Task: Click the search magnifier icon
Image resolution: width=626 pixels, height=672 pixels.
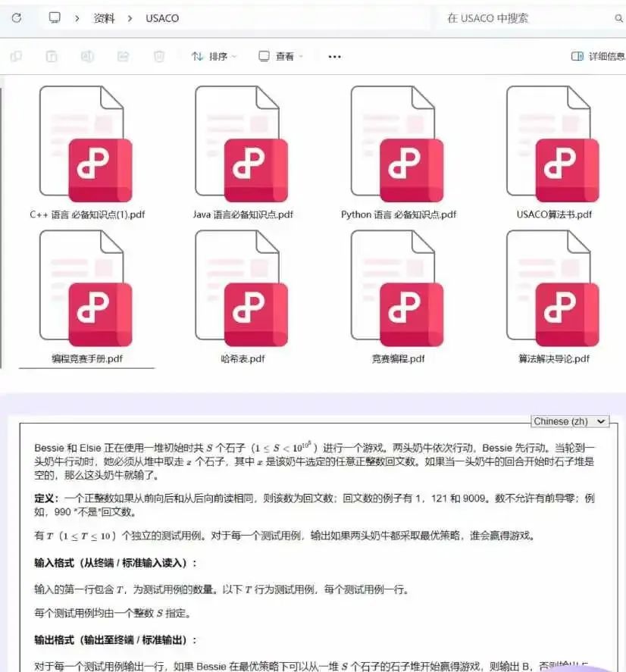Action: point(619,17)
